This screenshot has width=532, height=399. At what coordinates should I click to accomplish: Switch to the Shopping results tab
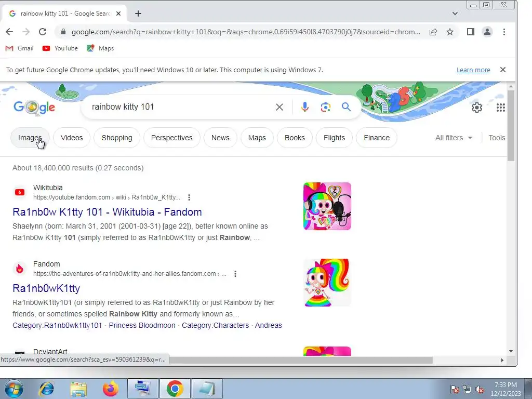117,138
